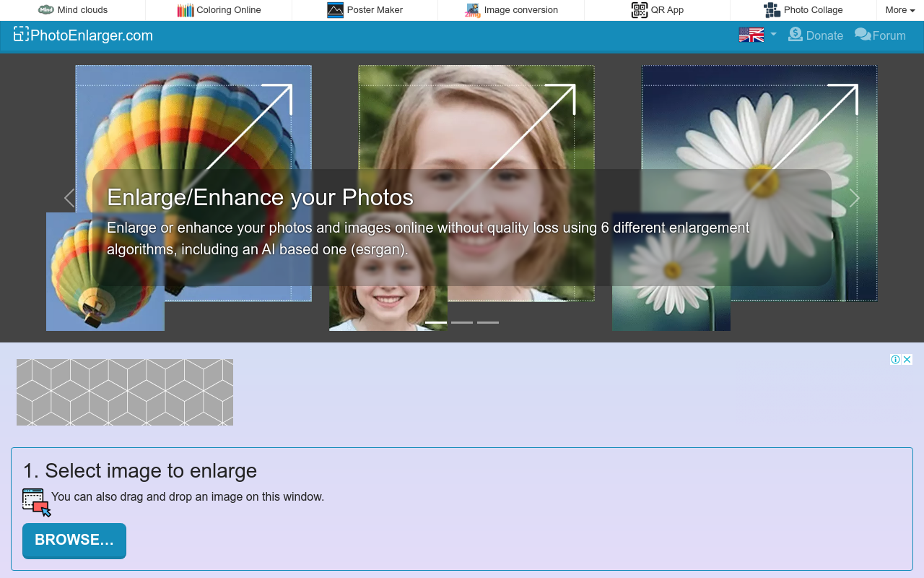The image size is (924, 578).
Task: Open the More dropdown menu
Action: click(x=900, y=10)
